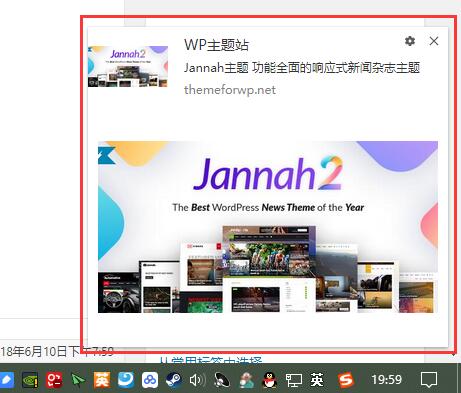This screenshot has width=461, height=393.
Task: Open the QQ penguin tray icon
Action: pyautogui.click(x=270, y=380)
